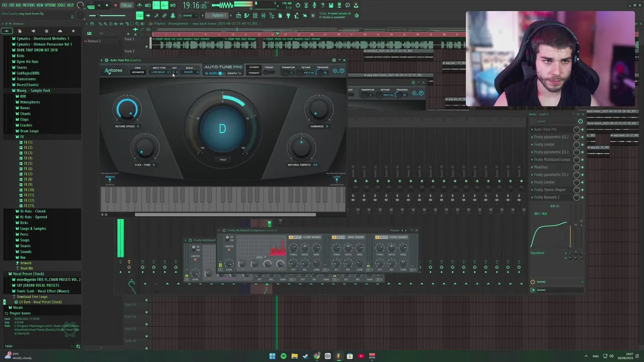644x362 pixels.
Task: Click the save project floppy disk icon
Action: (x=331, y=6)
